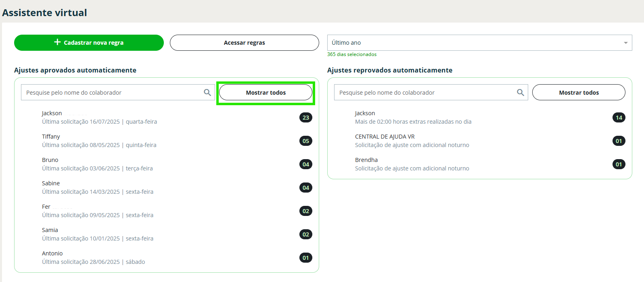Focus the rejected adjustments collaborator search field
Screen dimensions: 644x282
point(426,93)
